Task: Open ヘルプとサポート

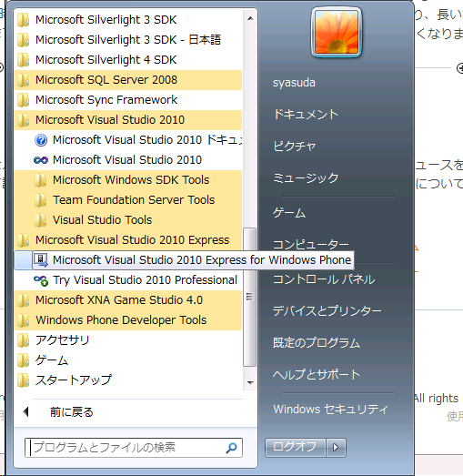Action: click(x=317, y=374)
